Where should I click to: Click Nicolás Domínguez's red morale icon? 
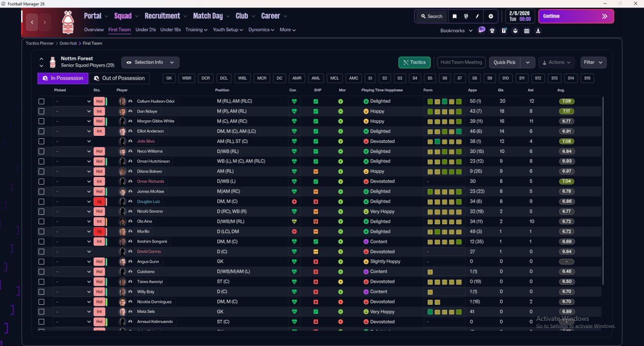coord(341,302)
